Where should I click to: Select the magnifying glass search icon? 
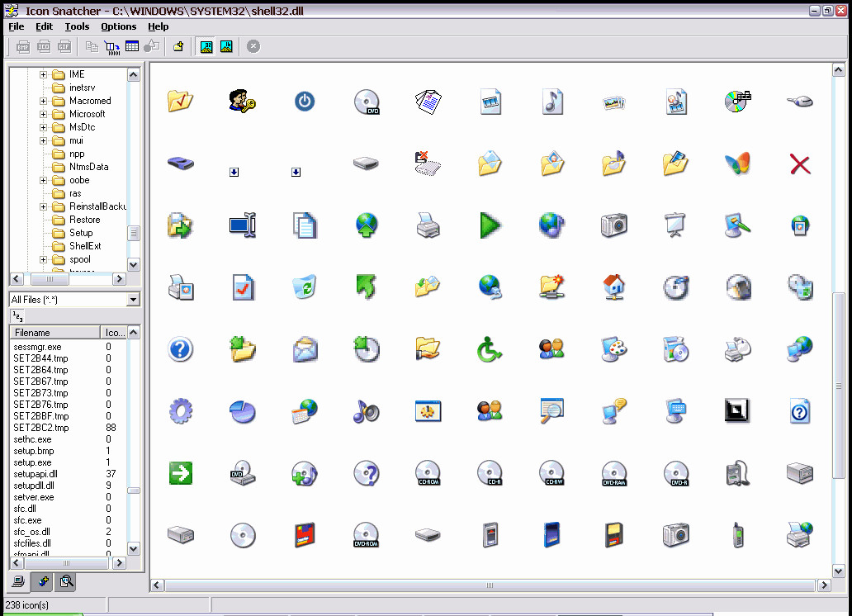(x=551, y=411)
